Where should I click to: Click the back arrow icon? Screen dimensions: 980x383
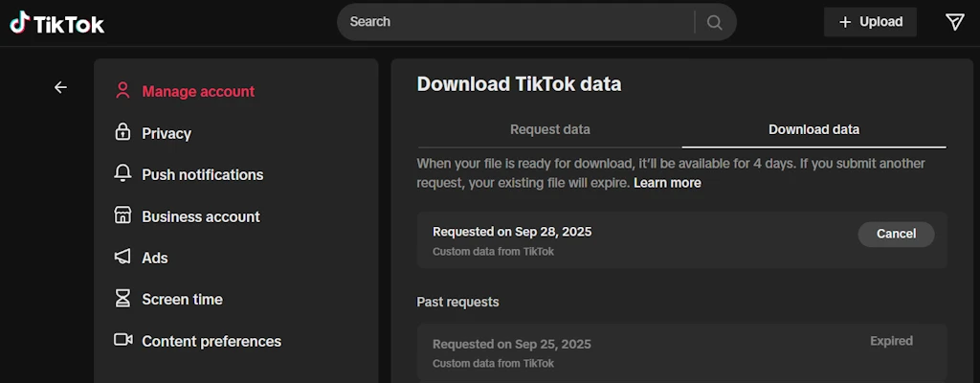60,88
